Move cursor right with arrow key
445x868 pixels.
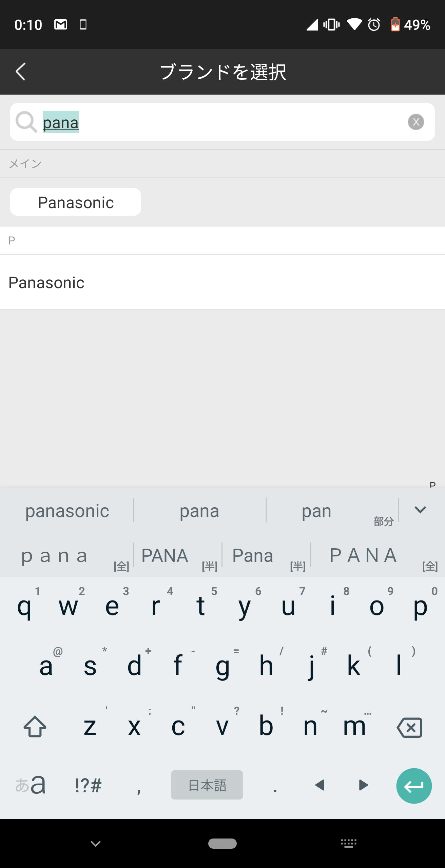tap(363, 785)
